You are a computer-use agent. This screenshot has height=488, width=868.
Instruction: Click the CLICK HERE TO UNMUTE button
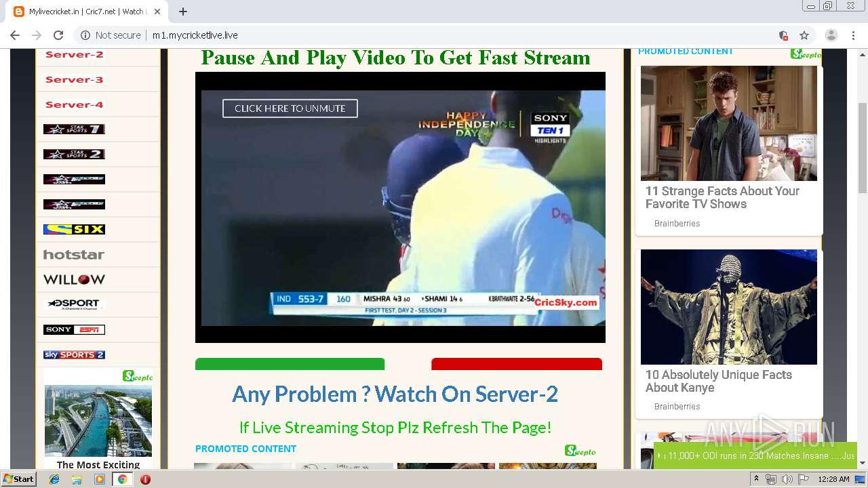click(x=290, y=108)
